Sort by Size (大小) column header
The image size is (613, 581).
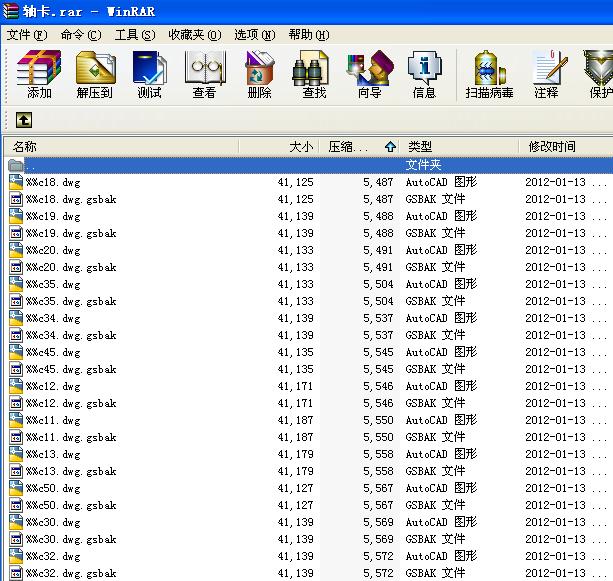click(279, 147)
